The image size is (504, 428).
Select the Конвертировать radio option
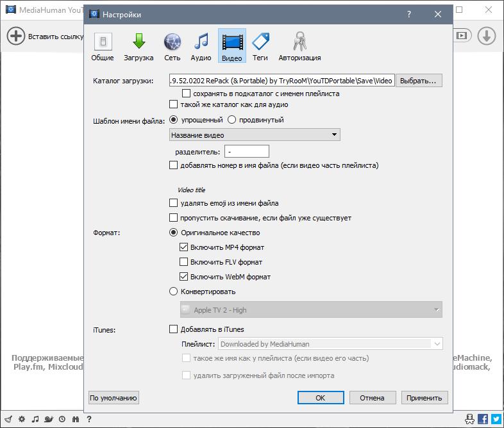(173, 292)
